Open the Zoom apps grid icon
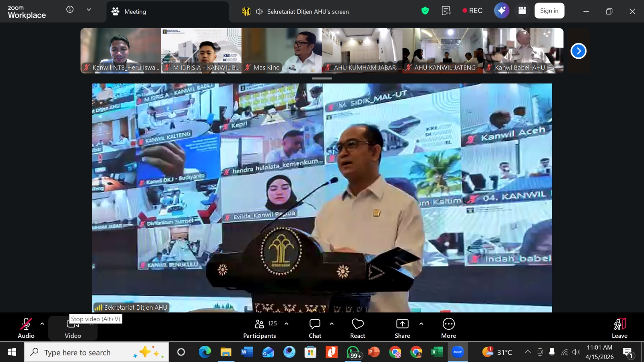 pos(522,11)
